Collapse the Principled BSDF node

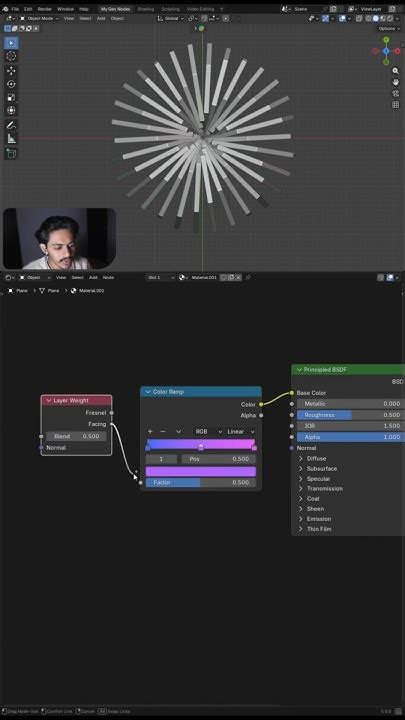(299, 370)
